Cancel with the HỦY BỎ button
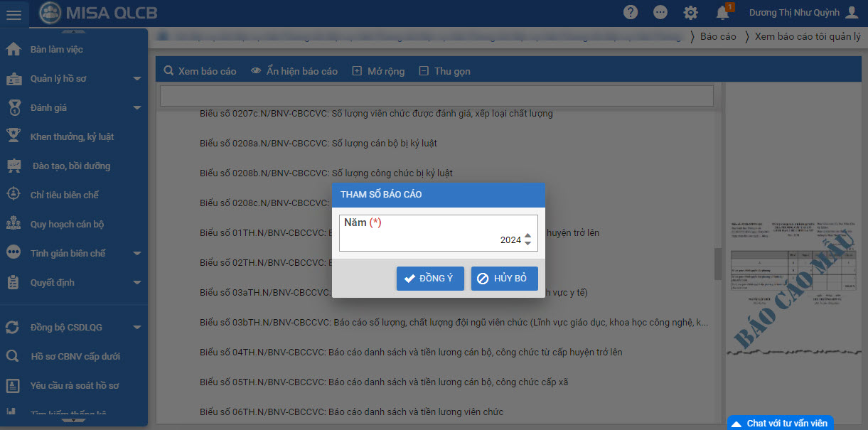 tap(504, 279)
